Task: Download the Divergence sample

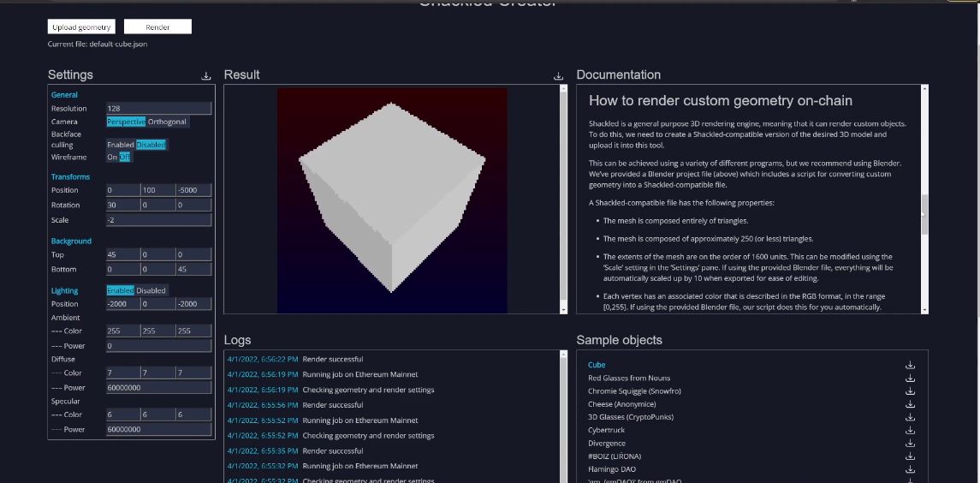Action: tap(910, 443)
